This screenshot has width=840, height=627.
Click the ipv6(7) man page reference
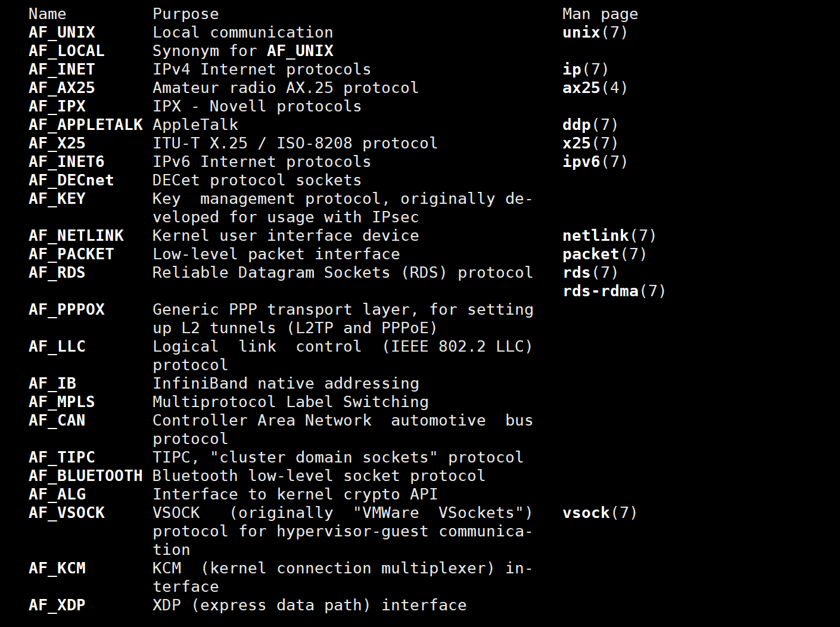[595, 162]
